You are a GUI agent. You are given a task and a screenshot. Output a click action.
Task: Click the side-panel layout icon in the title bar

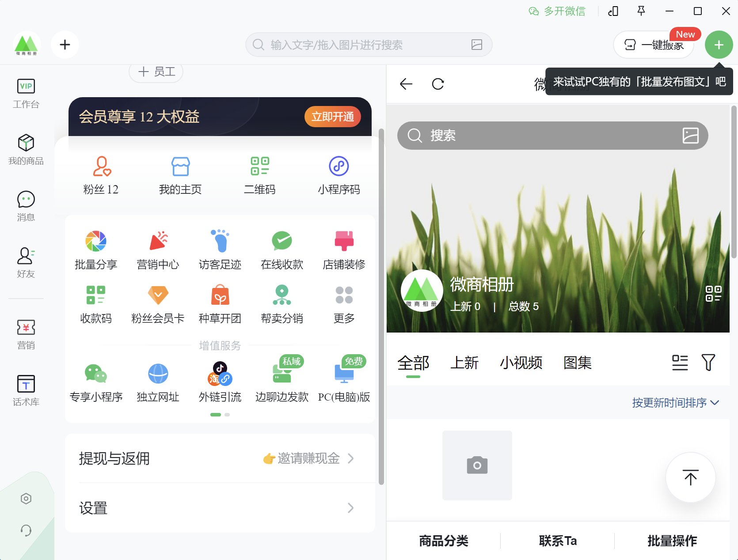coord(613,11)
